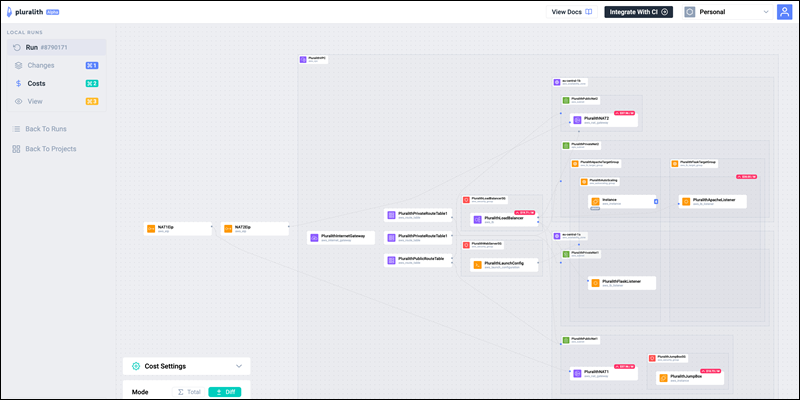Screen dimensions: 800x400
Task: Click the PluralithPublicNet2 subnet icon
Action: (x=566, y=100)
